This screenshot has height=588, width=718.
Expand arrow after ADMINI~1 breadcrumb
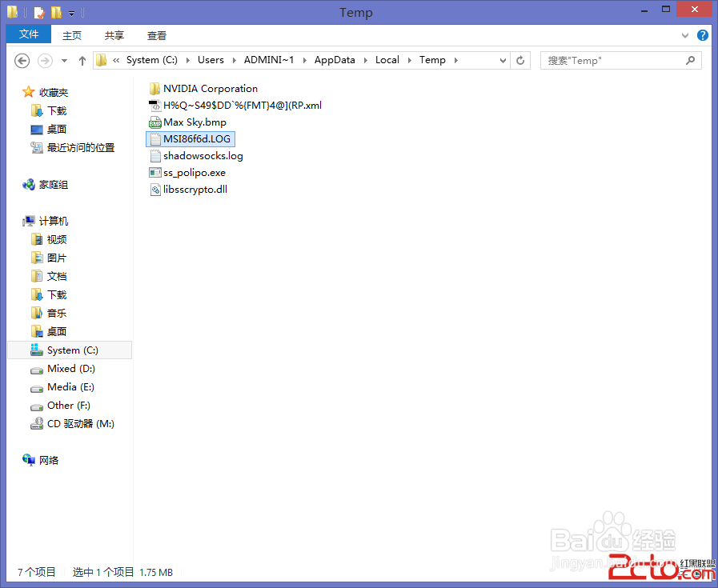click(x=304, y=61)
